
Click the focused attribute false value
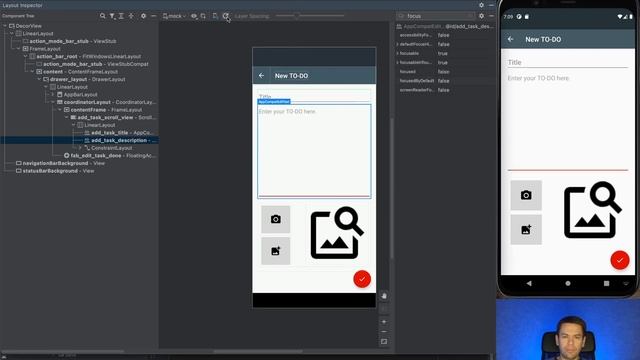[x=443, y=72]
